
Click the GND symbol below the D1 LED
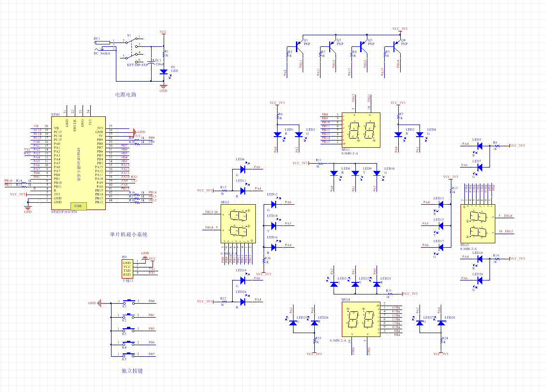tap(164, 85)
